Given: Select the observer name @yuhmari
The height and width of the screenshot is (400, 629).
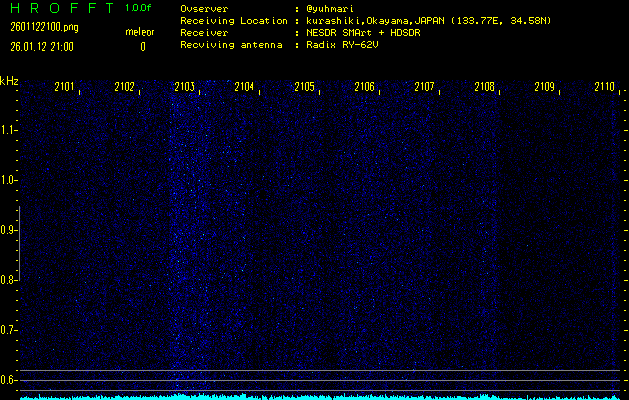Looking at the screenshot, I should [329, 9].
